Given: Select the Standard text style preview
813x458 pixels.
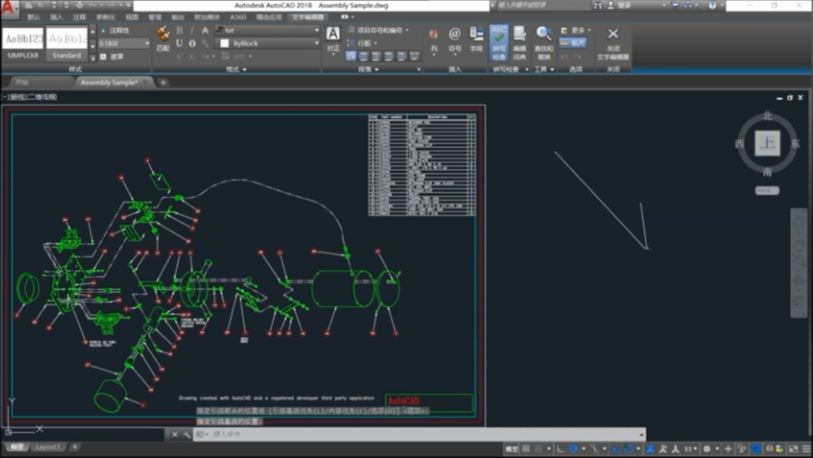Looking at the screenshot, I should pyautogui.click(x=67, y=45).
